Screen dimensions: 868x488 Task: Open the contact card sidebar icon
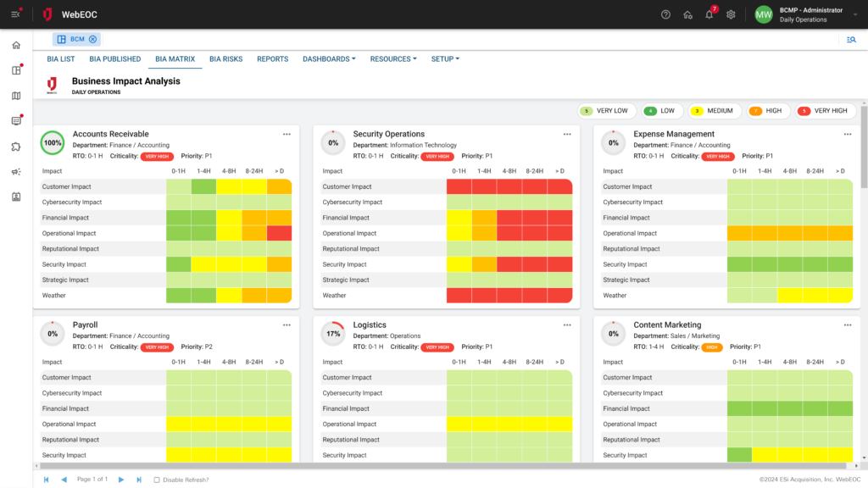[16, 197]
